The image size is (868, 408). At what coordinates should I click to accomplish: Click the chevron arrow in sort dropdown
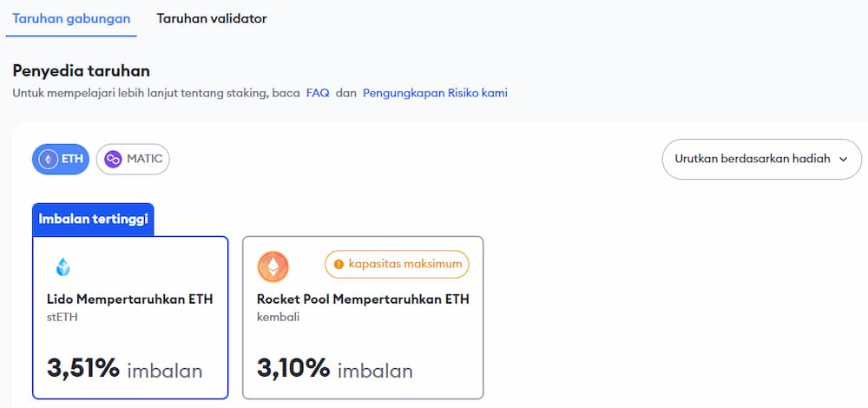click(842, 159)
